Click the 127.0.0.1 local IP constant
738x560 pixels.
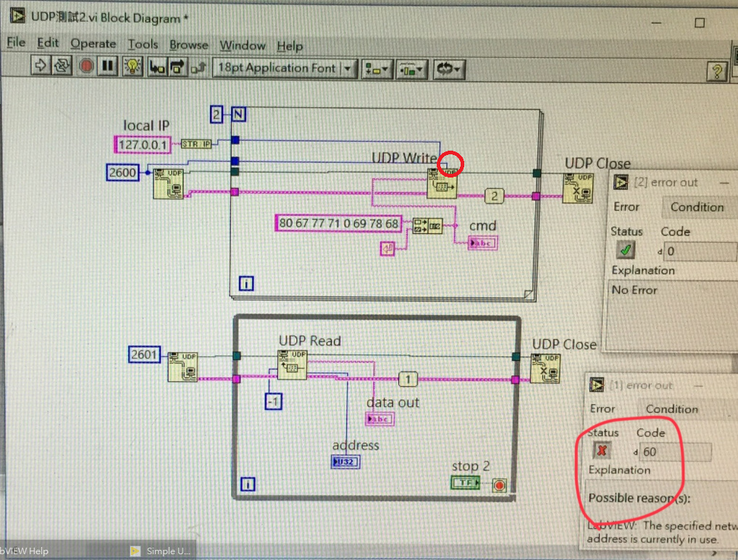pos(143,145)
